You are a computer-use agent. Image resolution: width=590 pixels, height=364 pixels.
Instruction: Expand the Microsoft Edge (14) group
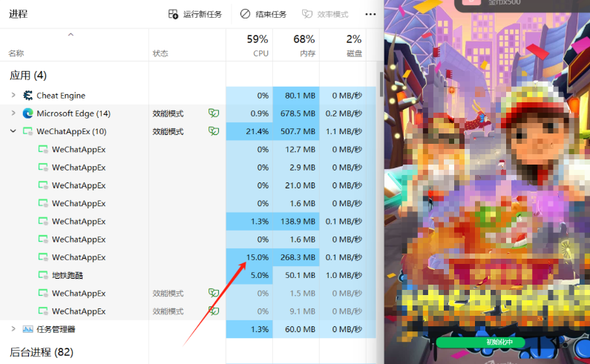pyautogui.click(x=13, y=113)
